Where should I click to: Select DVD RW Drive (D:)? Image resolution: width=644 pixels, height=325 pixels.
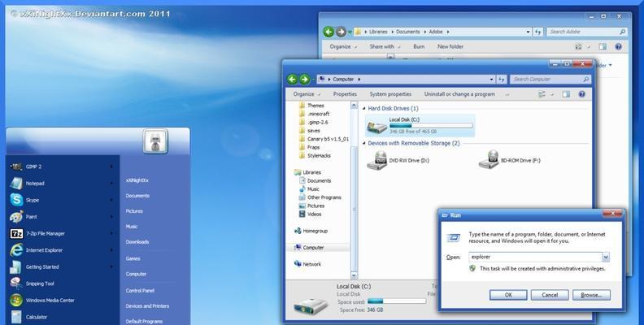[398, 160]
